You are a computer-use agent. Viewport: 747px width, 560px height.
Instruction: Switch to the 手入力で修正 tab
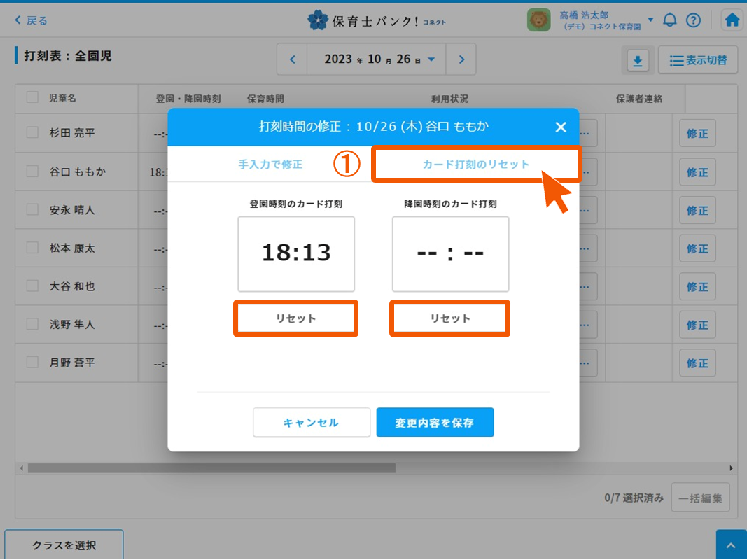pos(270,164)
